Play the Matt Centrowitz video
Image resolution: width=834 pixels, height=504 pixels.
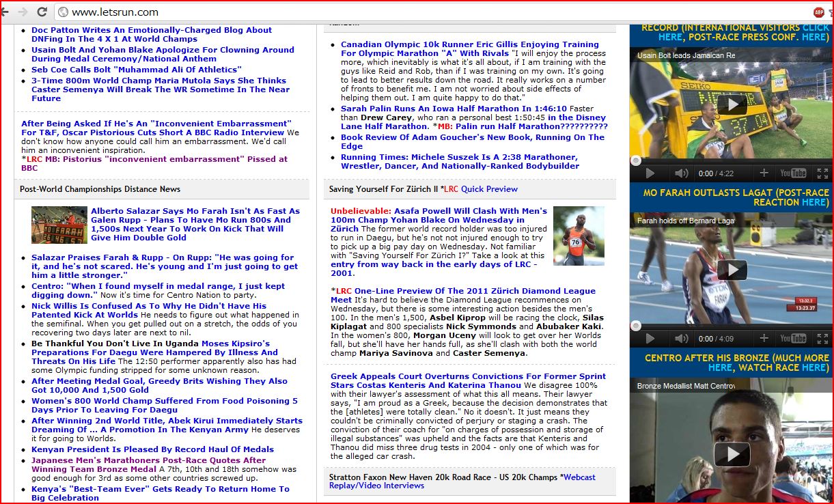[732, 454]
